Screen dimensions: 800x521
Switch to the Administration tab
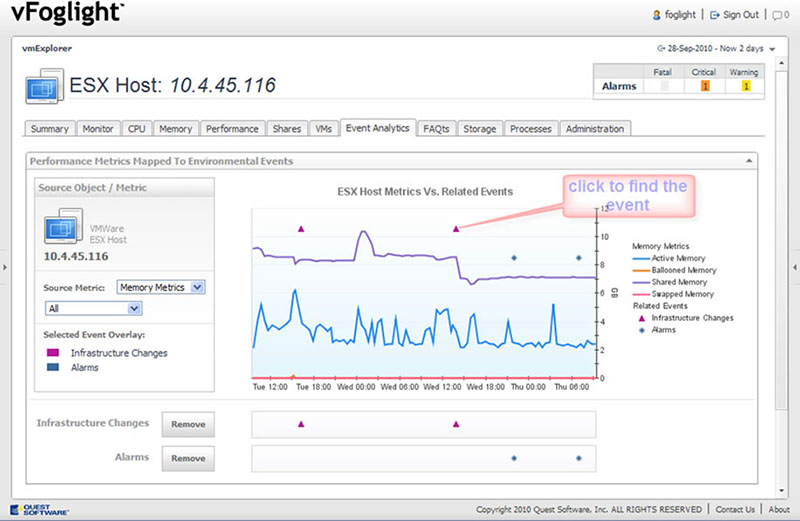click(x=595, y=129)
